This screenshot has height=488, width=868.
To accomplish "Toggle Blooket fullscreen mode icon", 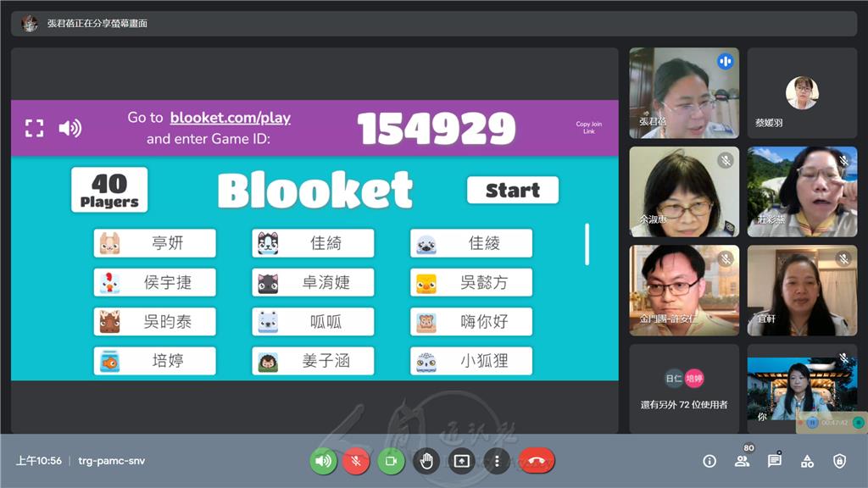I will click(34, 129).
